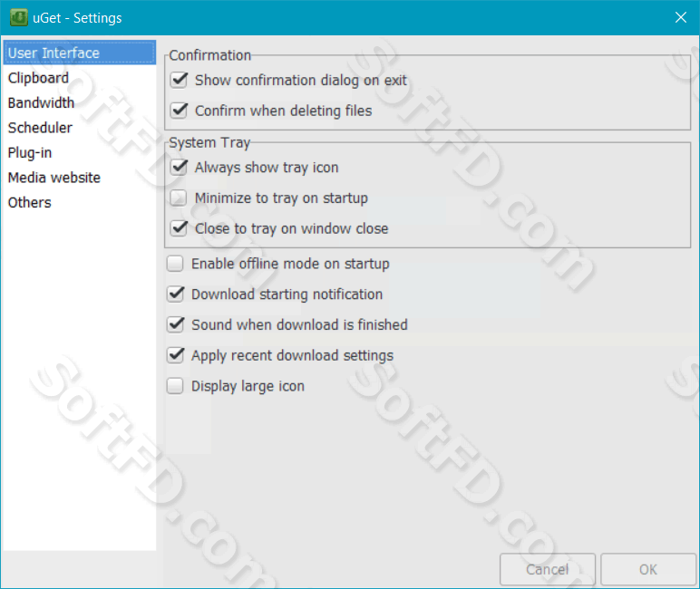Toggle Close to tray on window close
The image size is (700, 589).
pyautogui.click(x=179, y=228)
